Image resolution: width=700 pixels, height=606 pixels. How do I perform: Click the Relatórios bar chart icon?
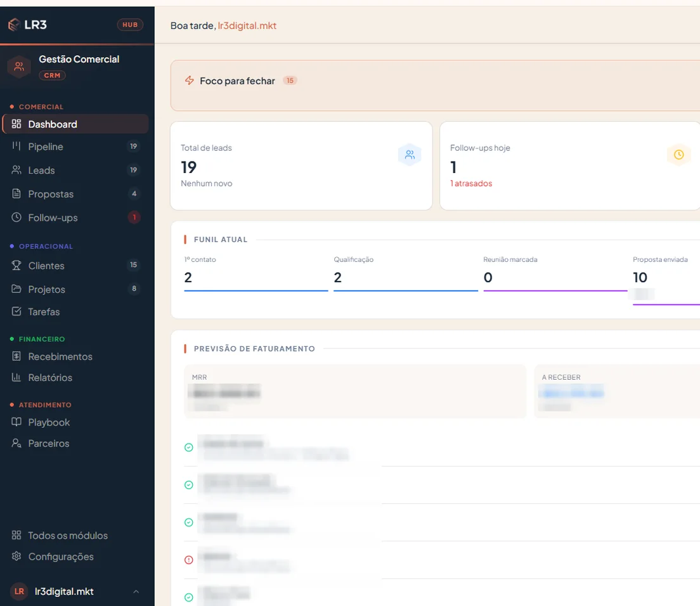(16, 377)
